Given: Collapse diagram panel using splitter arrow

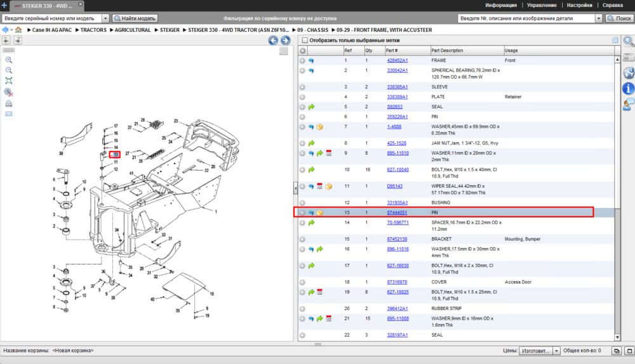Looking at the screenshot, I should point(296,188).
